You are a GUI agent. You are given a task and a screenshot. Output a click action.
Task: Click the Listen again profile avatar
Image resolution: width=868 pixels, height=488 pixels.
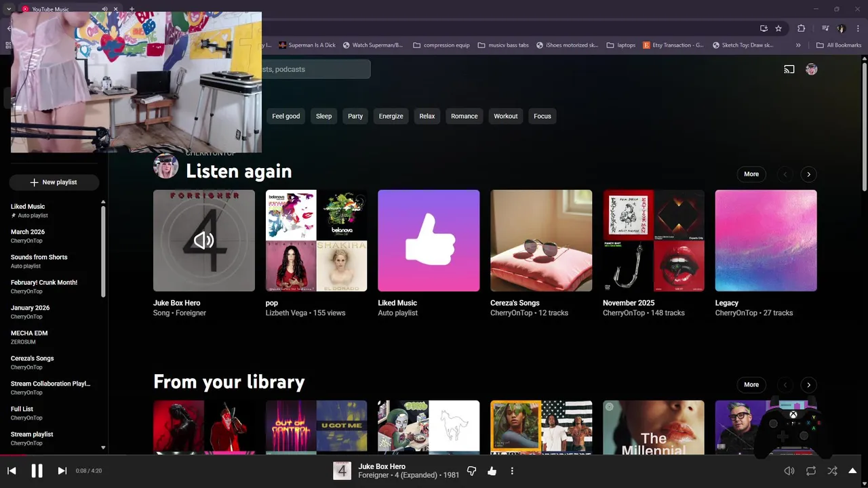click(x=165, y=166)
